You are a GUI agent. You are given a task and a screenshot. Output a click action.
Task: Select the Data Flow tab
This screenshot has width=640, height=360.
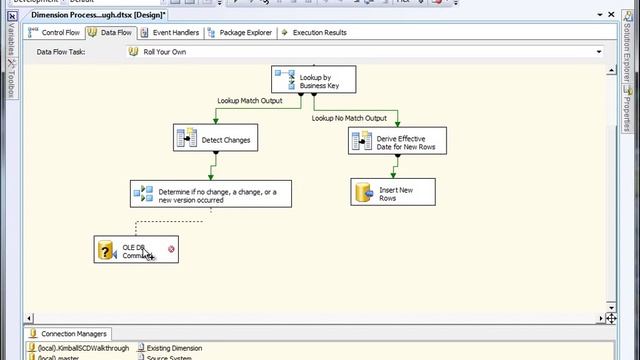tap(111, 33)
